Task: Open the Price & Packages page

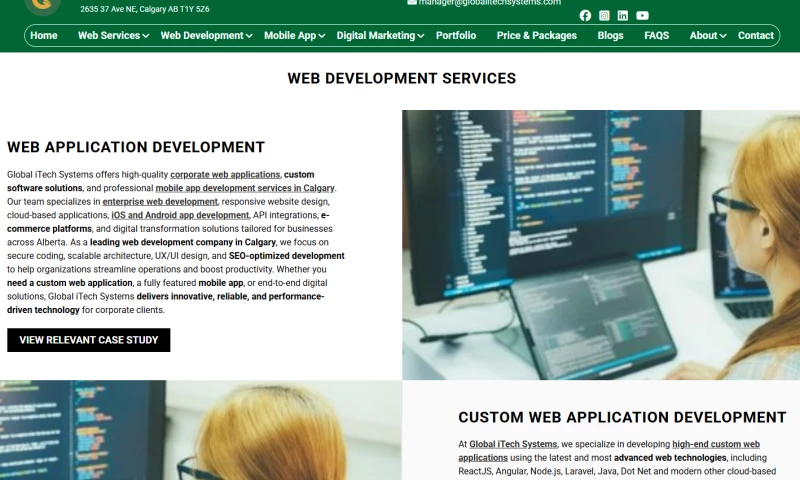Action: pyautogui.click(x=537, y=35)
